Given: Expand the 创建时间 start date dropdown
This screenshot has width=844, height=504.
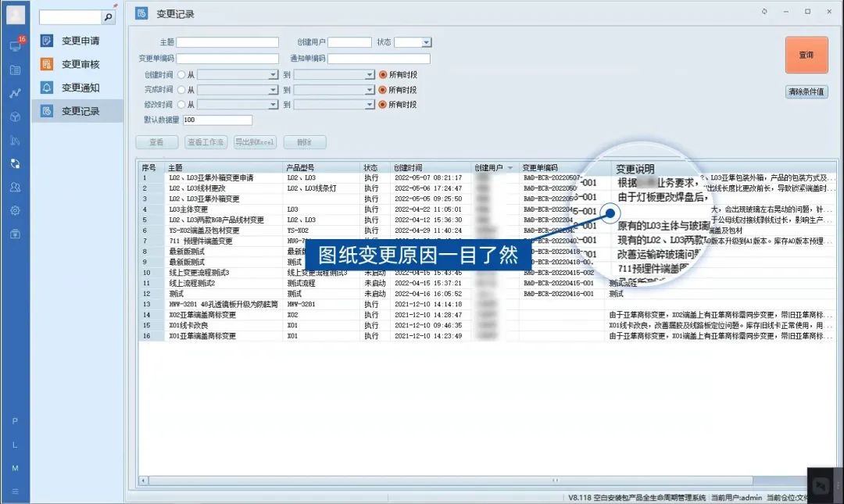Looking at the screenshot, I should [273, 75].
